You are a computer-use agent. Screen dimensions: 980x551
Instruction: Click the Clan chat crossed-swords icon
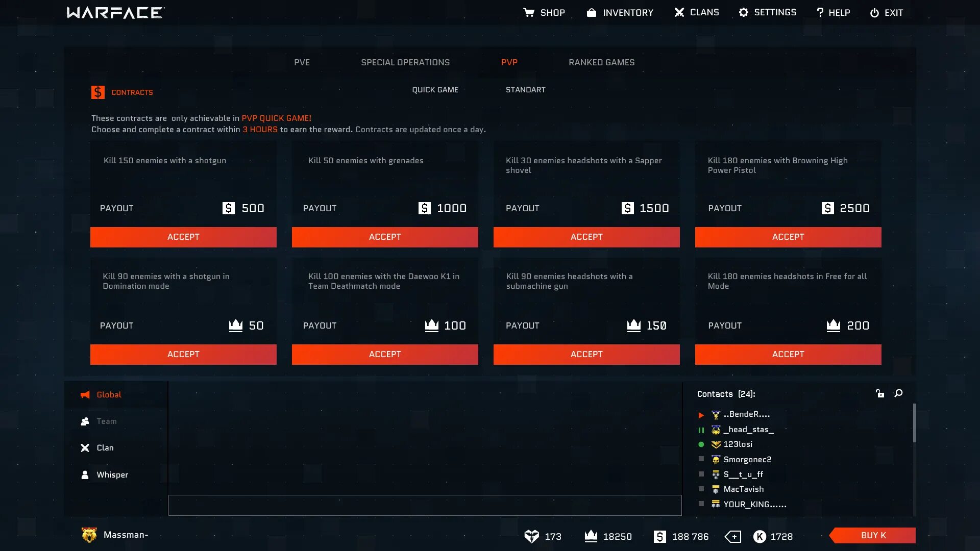(x=85, y=447)
